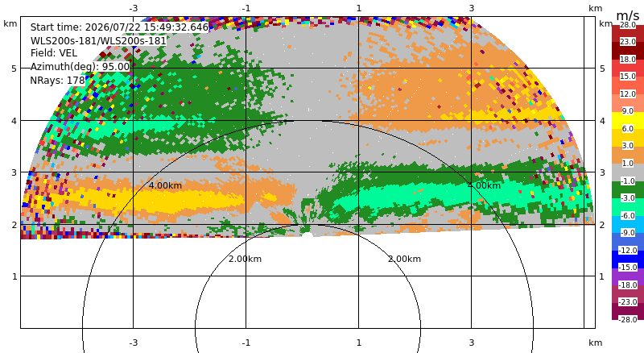Click the left 2.00km range ring label
Image resolution: width=644 pixels, height=353 pixels.
tap(246, 259)
